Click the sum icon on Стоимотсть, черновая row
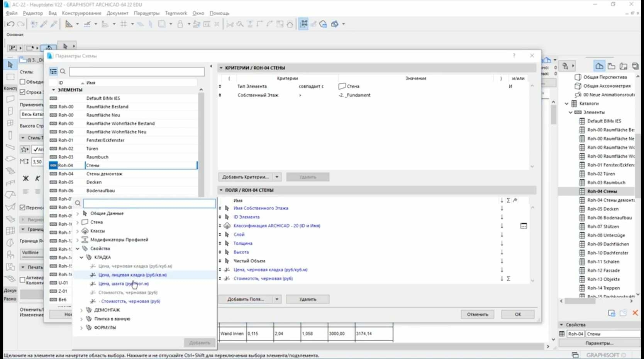644x359 pixels. click(x=508, y=279)
